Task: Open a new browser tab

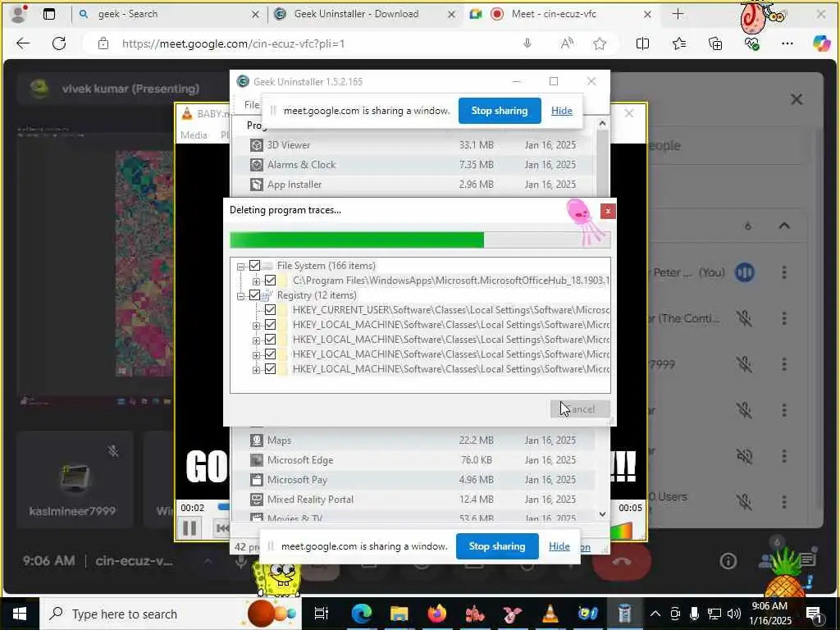Action: [678, 15]
